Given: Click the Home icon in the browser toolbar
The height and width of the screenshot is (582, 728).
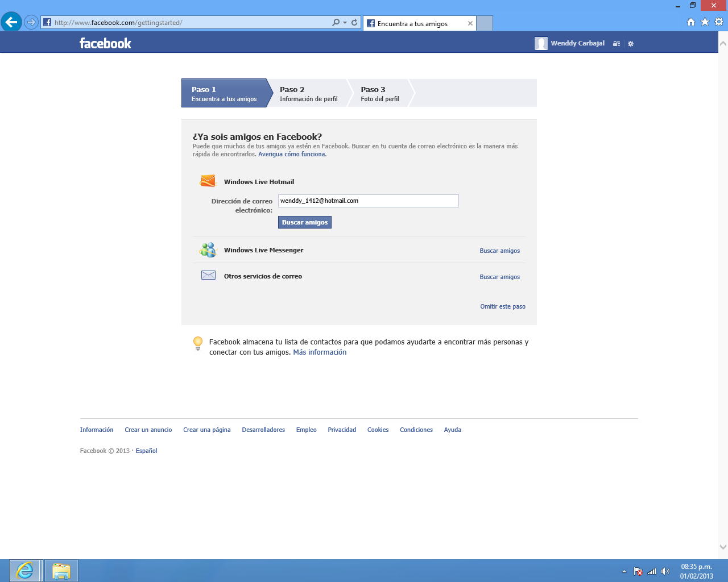Looking at the screenshot, I should (690, 21).
